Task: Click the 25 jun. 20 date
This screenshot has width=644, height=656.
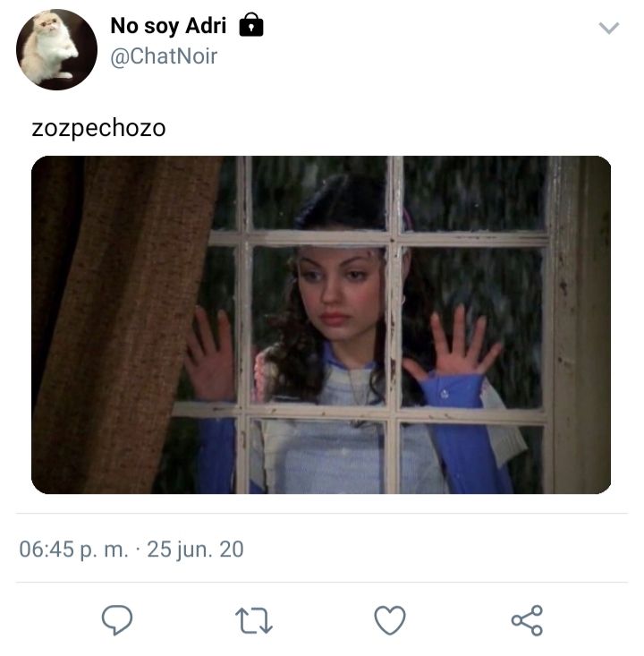Action: pos(195,549)
